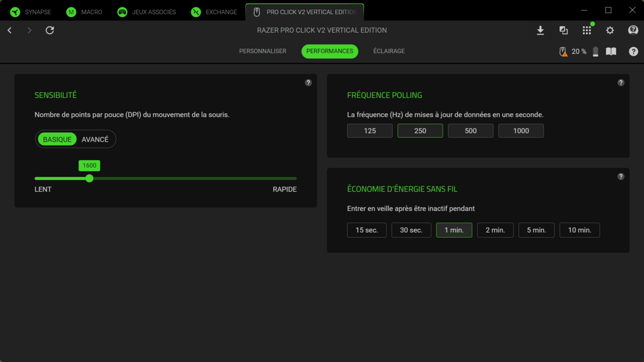Click the DPI sensitivity slider handle

point(90,178)
